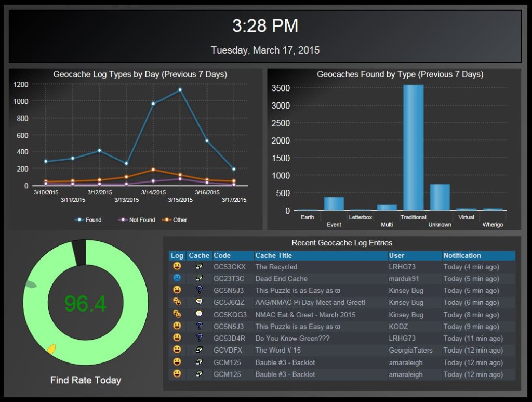
Task: Click the traditional cache icon next to GCM125
Action: [x=198, y=362]
